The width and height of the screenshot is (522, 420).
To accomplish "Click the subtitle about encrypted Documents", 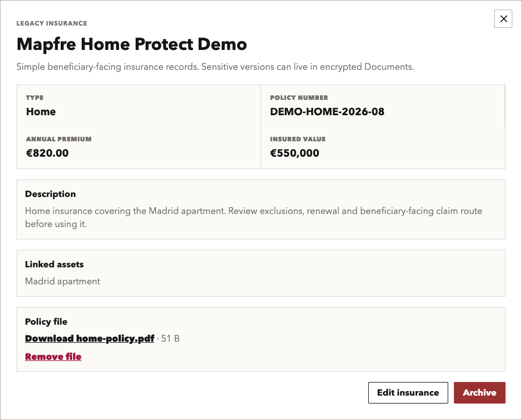I will (216, 66).
